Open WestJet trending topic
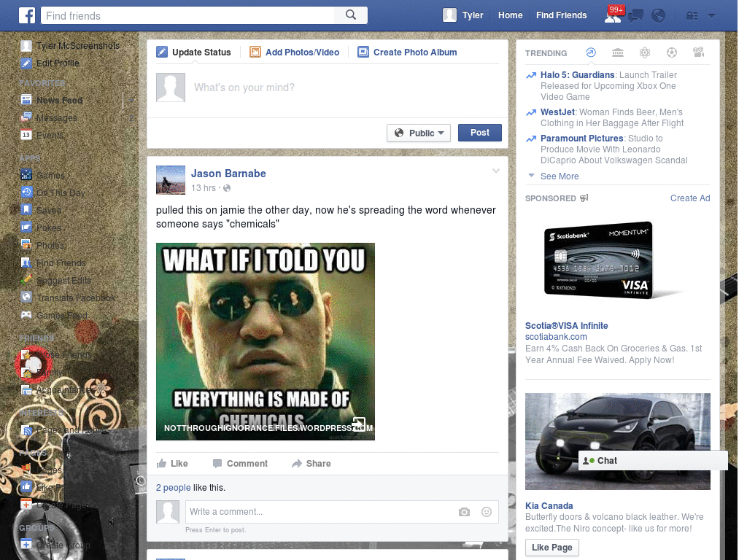This screenshot has height=560, width=747. point(557,112)
